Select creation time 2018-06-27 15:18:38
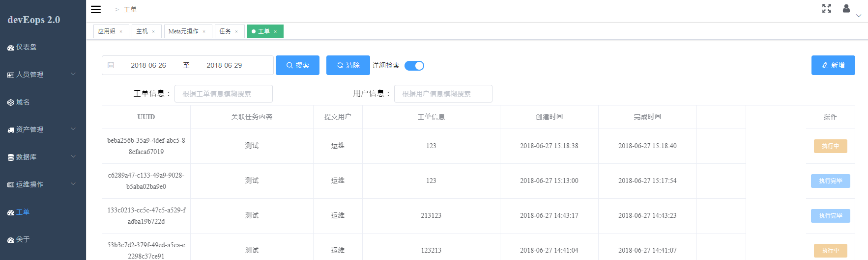868x260 pixels. coord(549,146)
